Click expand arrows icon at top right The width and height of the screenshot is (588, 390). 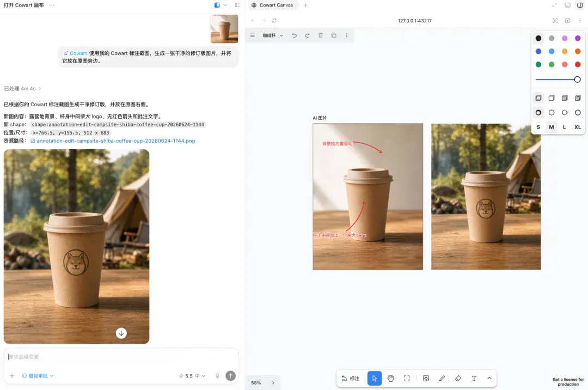(x=554, y=5)
